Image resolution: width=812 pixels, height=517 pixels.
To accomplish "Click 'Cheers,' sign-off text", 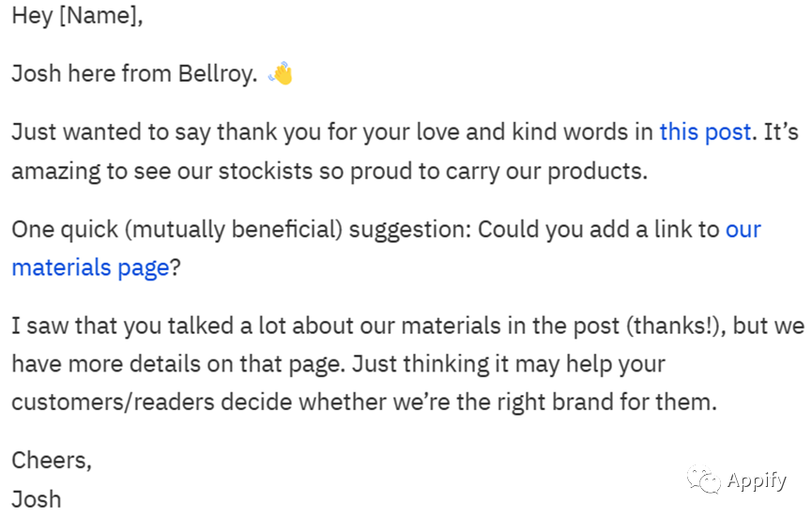I will 52,460.
